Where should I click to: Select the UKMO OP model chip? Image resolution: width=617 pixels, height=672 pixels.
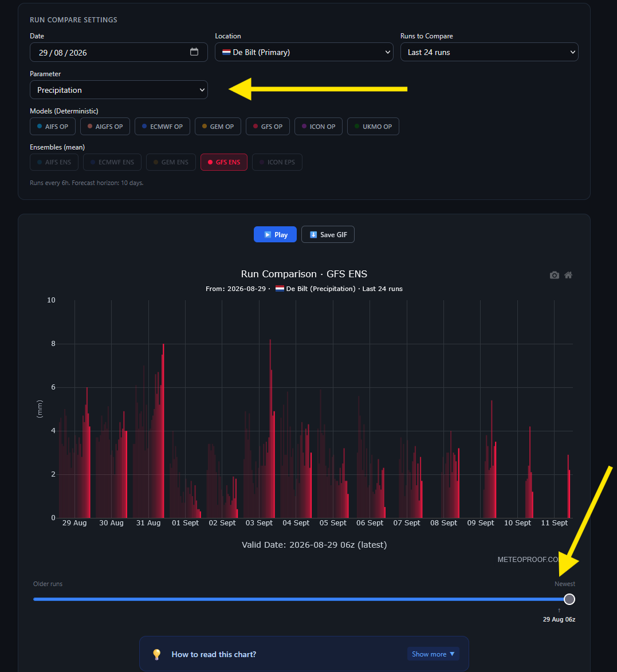[373, 127]
